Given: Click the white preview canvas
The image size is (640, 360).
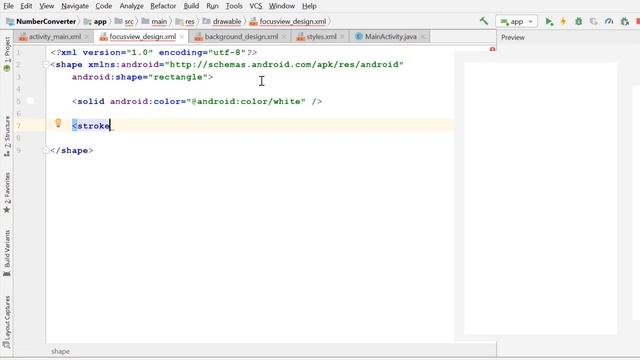Looking at the screenshot, I should click(x=540, y=198).
